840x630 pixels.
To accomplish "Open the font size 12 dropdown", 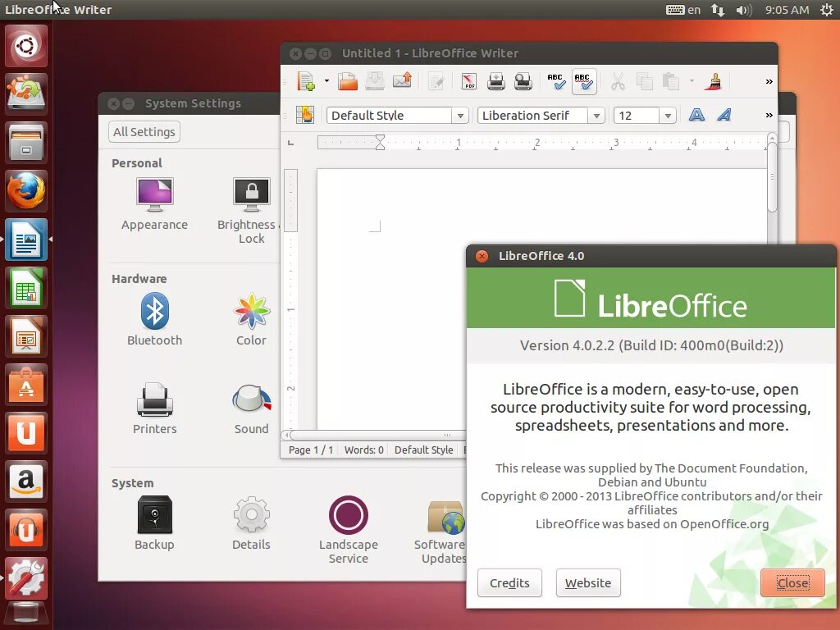I will [x=668, y=116].
